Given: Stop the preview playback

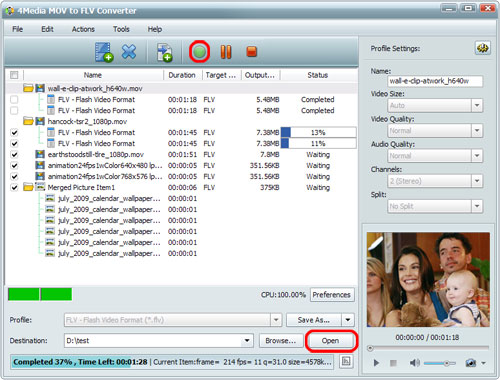Looking at the screenshot, I should click(x=393, y=363).
